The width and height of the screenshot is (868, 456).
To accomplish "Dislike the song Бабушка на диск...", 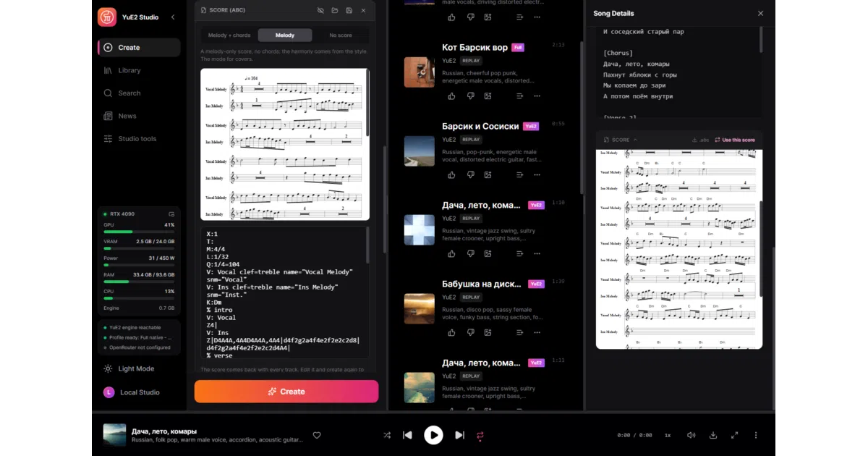I will (471, 332).
